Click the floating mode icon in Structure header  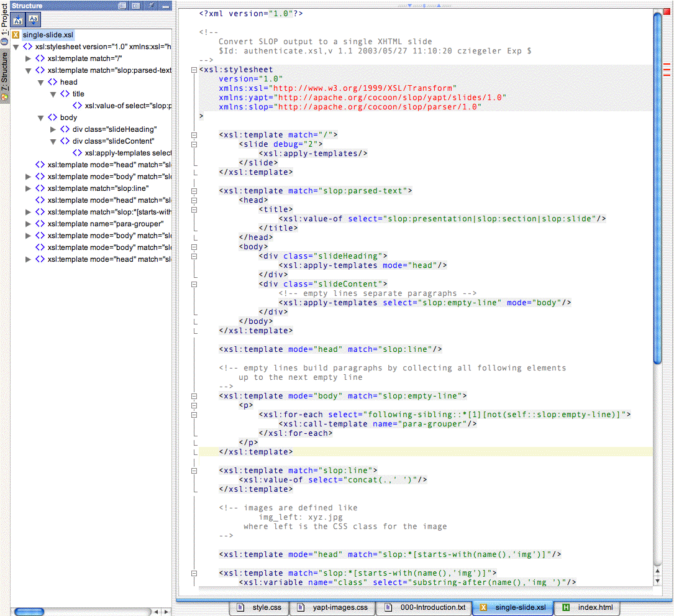(122, 6)
